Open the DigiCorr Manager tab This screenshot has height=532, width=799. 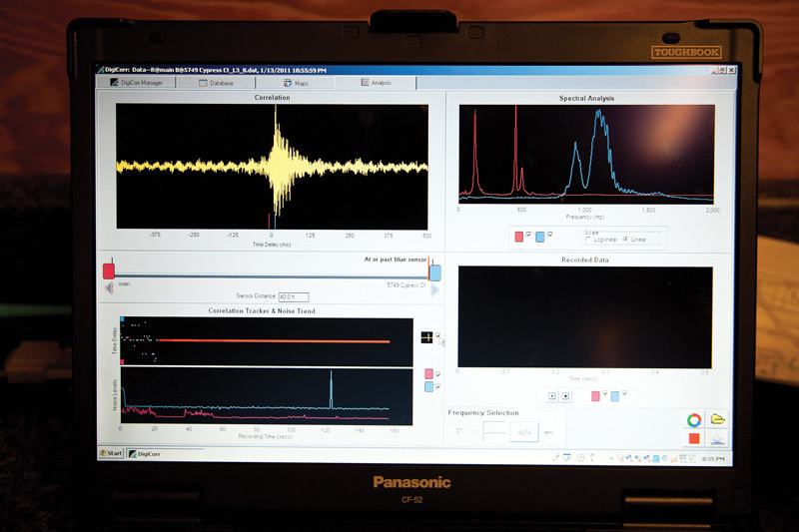(140, 83)
